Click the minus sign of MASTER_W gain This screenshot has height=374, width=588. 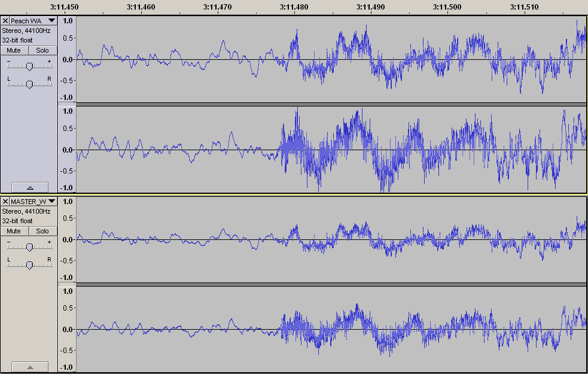coord(9,242)
